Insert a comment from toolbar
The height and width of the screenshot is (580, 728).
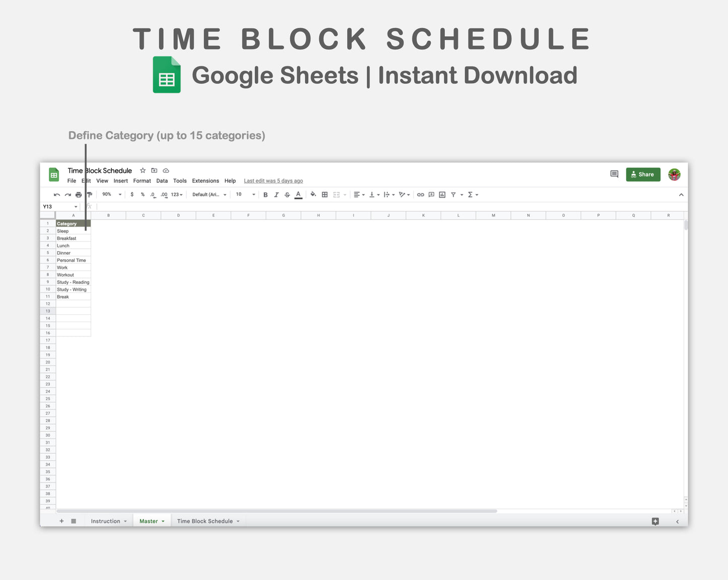(431, 195)
